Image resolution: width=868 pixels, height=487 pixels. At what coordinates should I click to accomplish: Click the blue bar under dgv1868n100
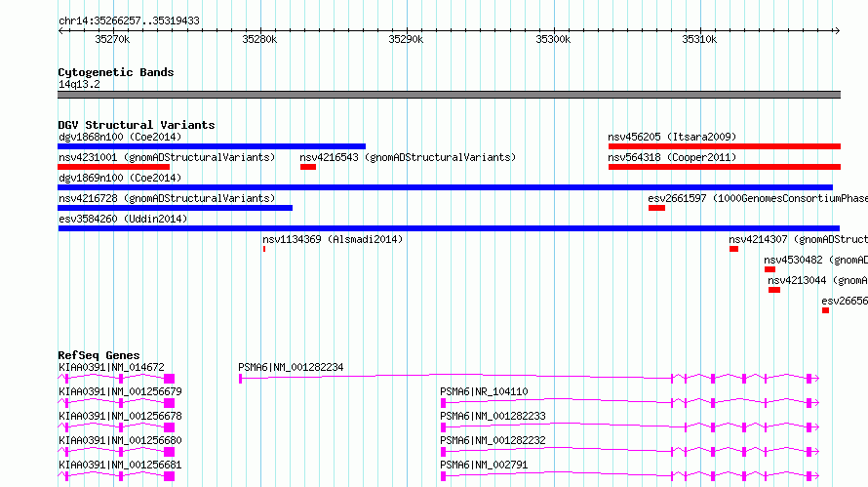[x=212, y=146]
